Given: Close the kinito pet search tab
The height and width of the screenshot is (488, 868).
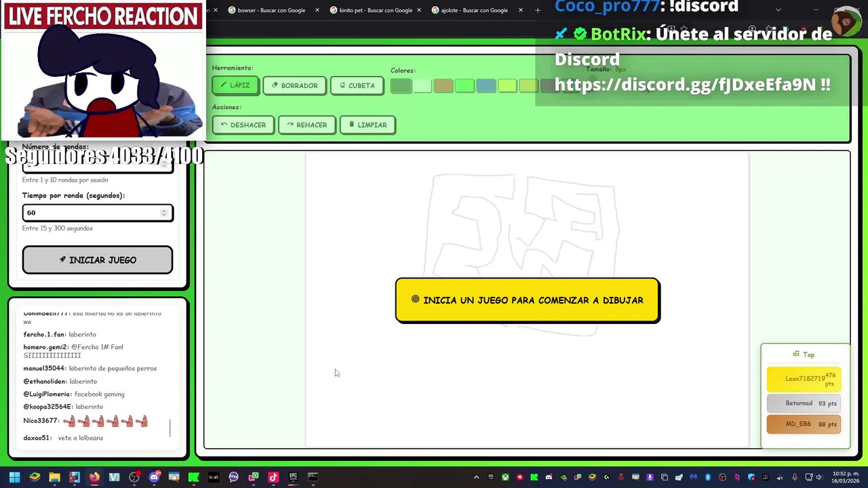Looking at the screenshot, I should click(x=418, y=10).
